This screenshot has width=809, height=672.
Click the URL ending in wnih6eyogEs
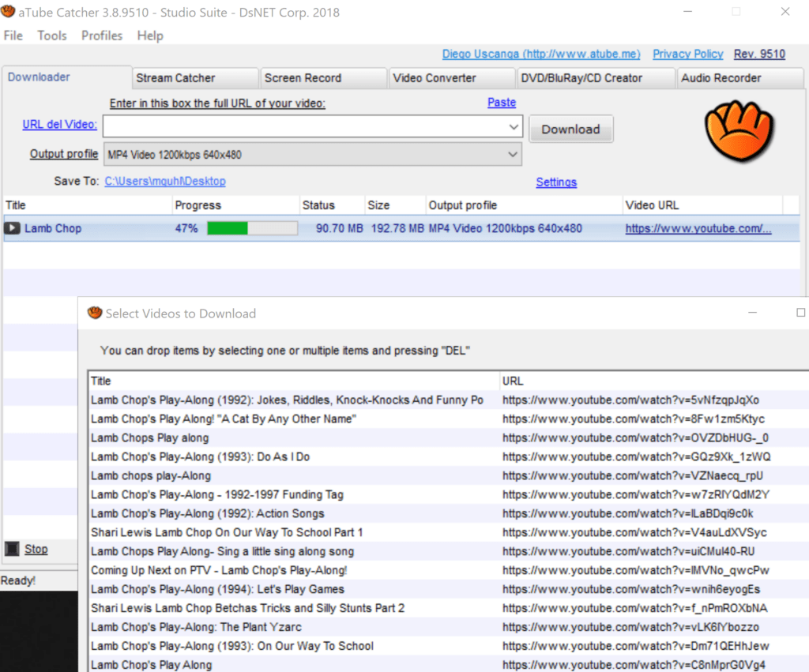click(631, 589)
